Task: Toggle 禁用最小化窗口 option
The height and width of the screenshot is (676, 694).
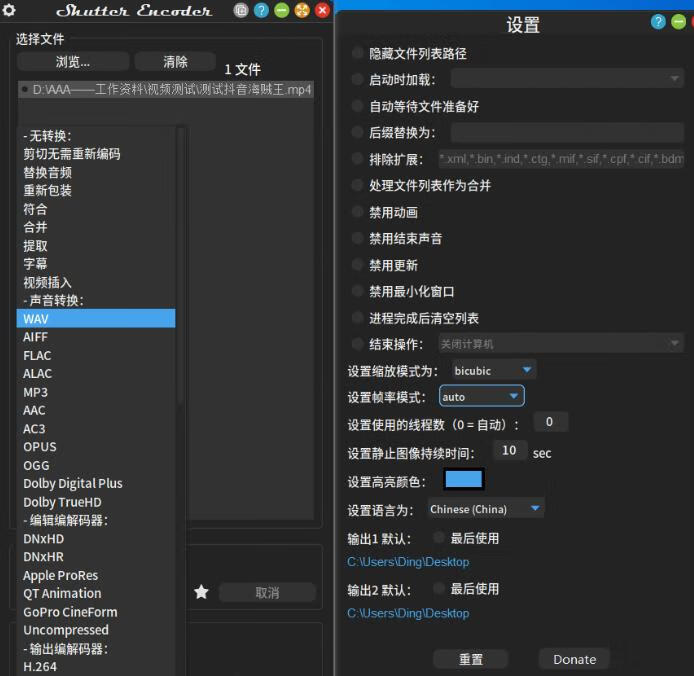Action: [357, 291]
